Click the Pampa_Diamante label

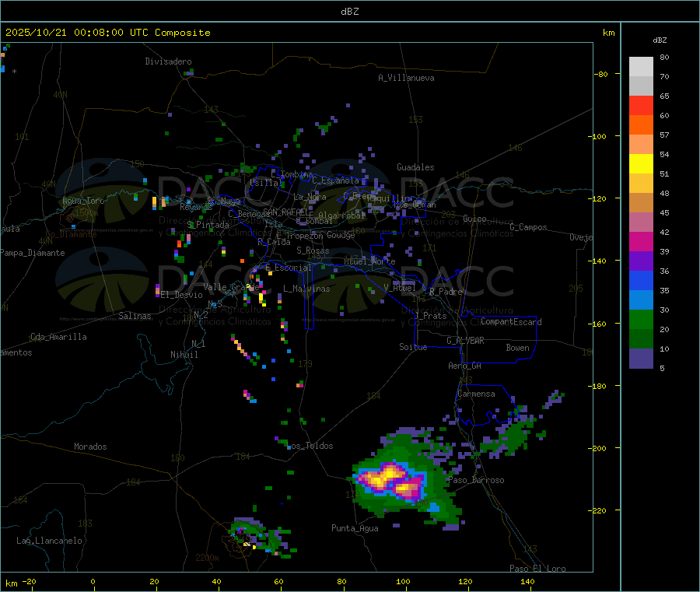coord(33,253)
